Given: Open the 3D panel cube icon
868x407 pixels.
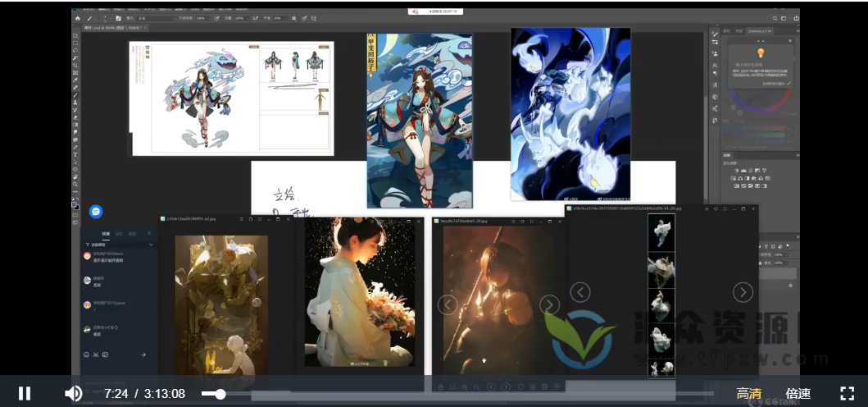Looking at the screenshot, I should pyautogui.click(x=716, y=97).
